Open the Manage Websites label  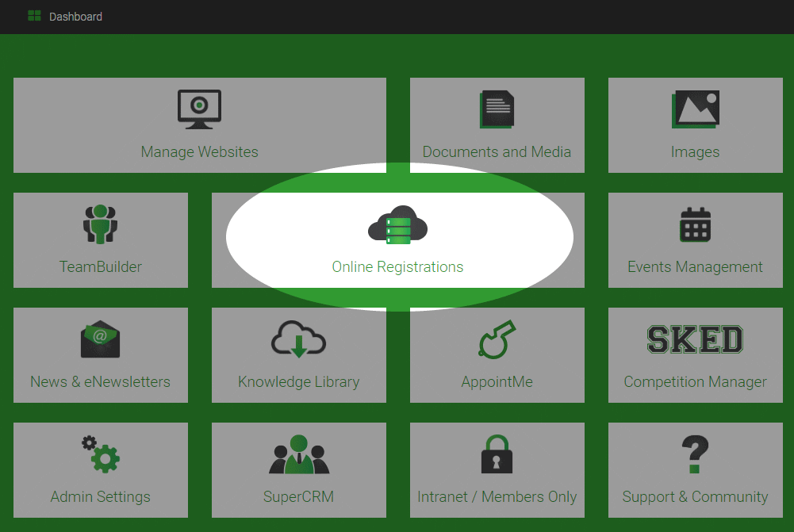[x=200, y=152]
